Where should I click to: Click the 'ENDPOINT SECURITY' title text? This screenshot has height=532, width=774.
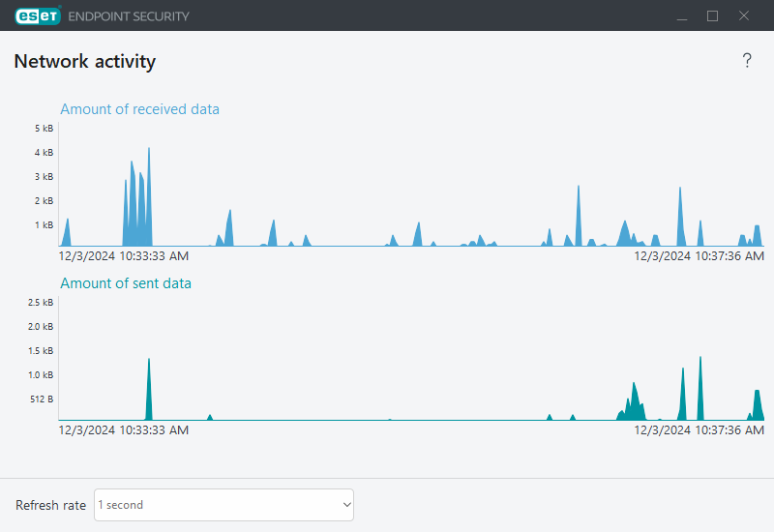pos(129,16)
